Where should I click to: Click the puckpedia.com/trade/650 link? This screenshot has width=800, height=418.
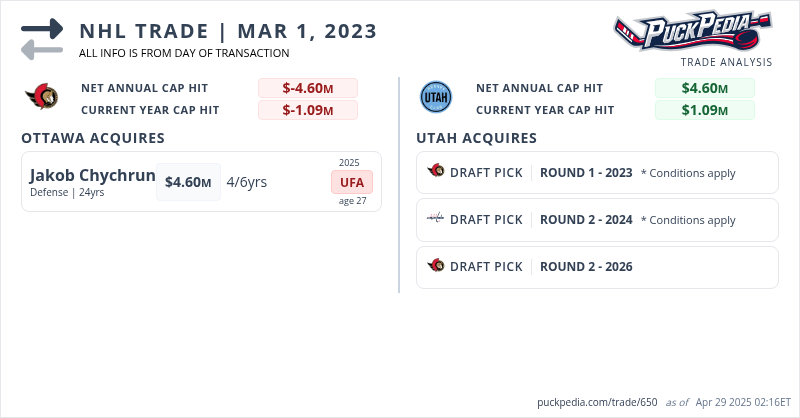tap(597, 402)
